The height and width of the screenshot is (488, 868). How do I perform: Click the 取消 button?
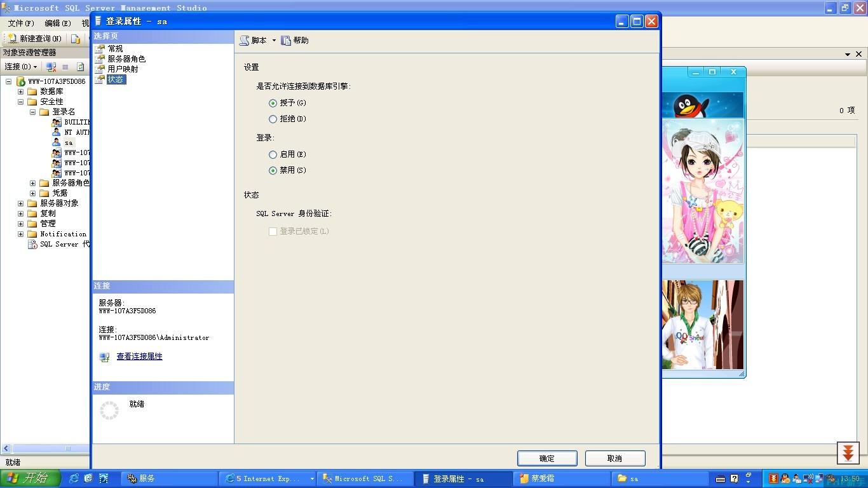coord(615,458)
